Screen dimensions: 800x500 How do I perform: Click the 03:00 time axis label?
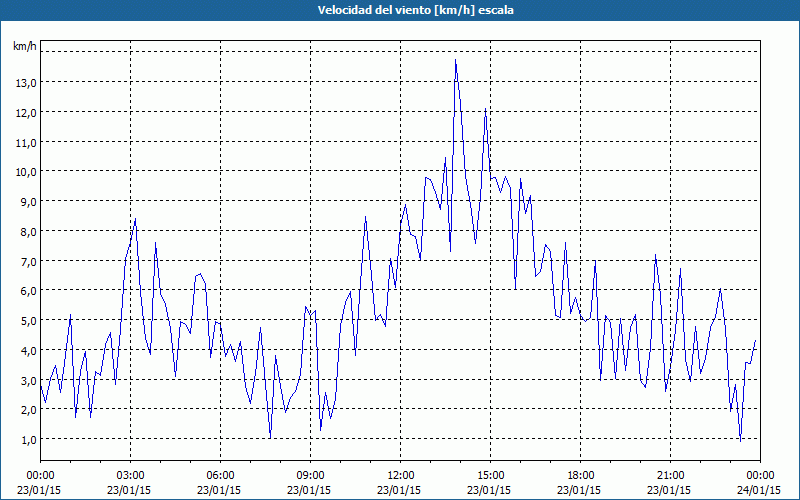pyautogui.click(x=130, y=476)
